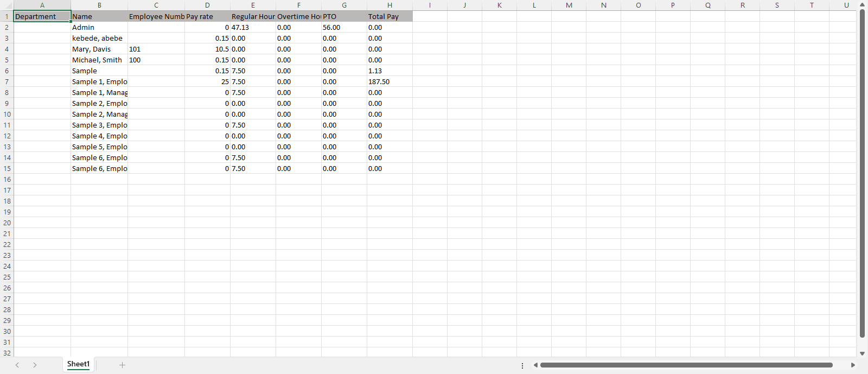Click the vertical scrollbar thumb
Screen dimensions: 868x374
pyautogui.click(x=862, y=174)
